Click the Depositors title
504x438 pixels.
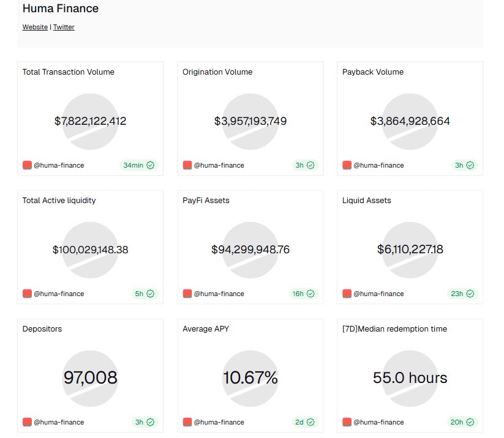point(42,329)
